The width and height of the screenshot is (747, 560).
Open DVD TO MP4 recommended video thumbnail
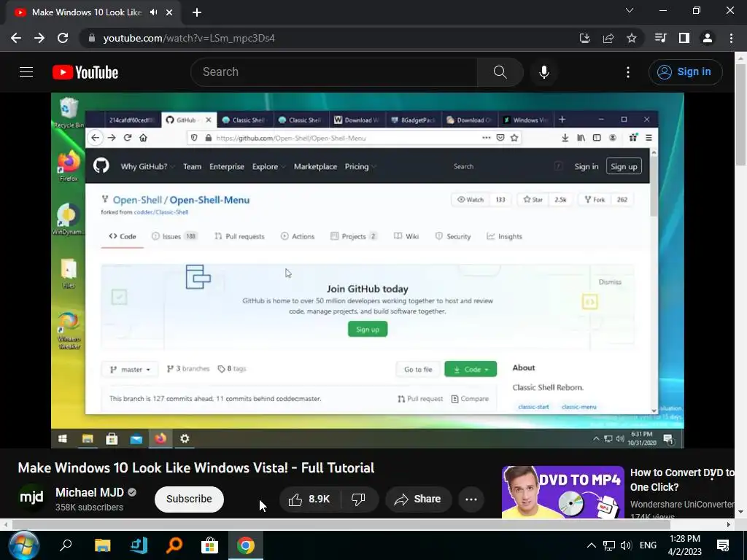point(562,492)
